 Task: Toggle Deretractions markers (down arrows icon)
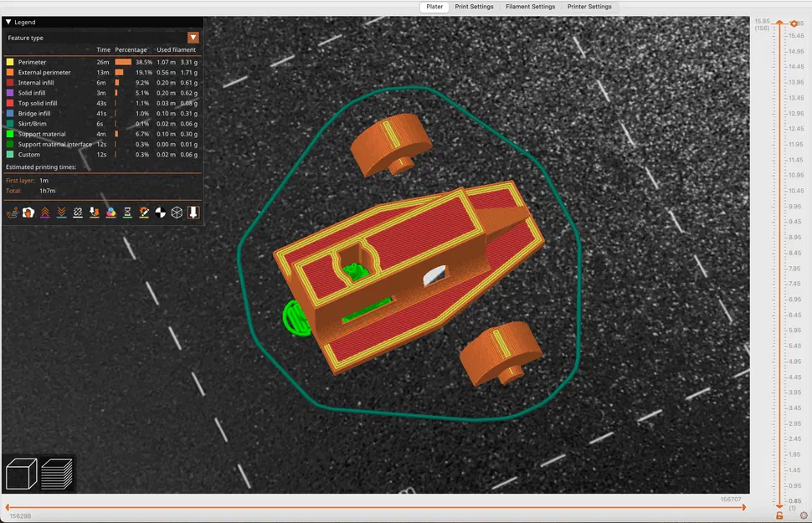click(62, 213)
